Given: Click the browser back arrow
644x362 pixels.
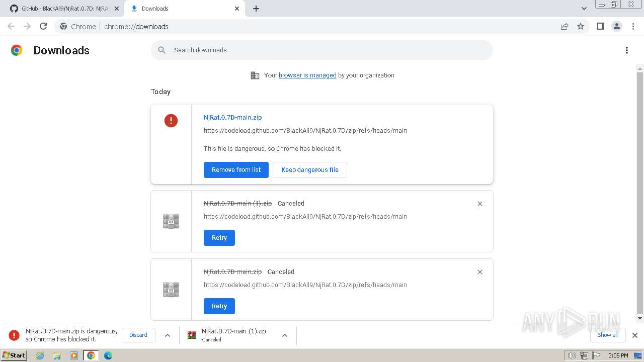Looking at the screenshot, I should click(x=11, y=26).
